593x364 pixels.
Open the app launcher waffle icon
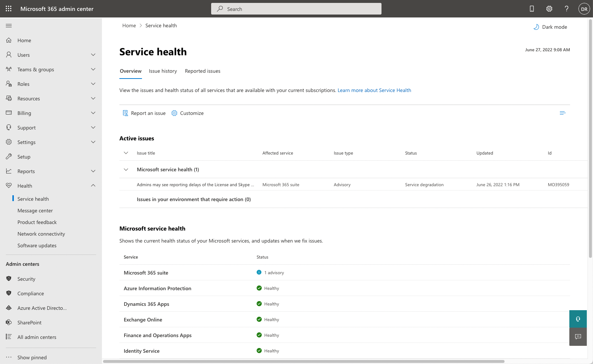click(9, 9)
